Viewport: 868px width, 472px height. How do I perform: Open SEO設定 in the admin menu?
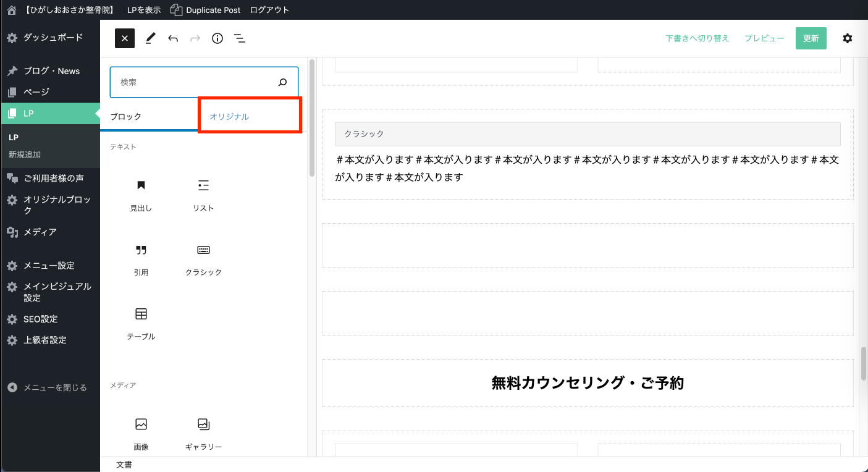coord(40,319)
